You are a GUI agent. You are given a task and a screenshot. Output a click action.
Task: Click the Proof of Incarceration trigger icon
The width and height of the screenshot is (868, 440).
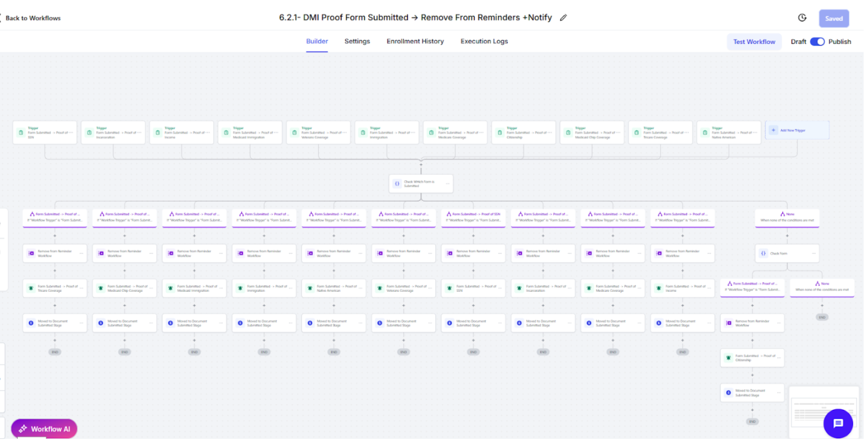coord(90,133)
